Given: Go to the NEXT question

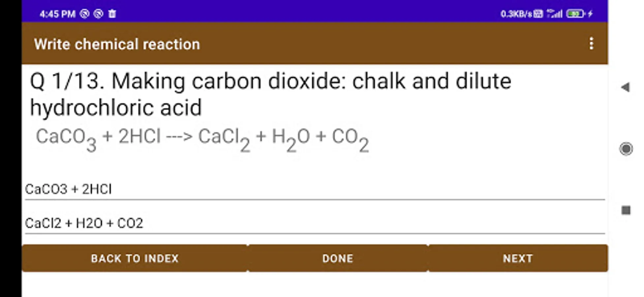Looking at the screenshot, I should point(518,258).
